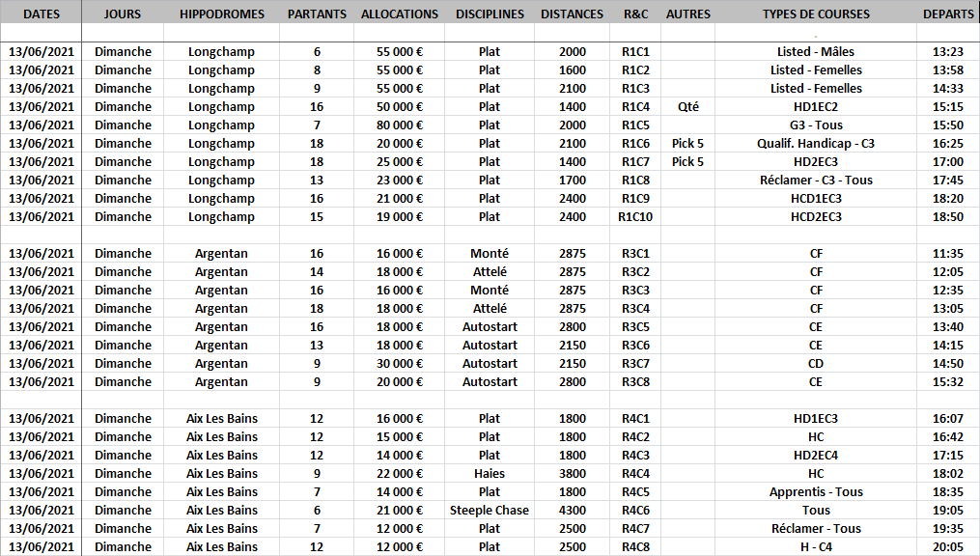Image resolution: width=980 pixels, height=556 pixels.
Task: Click the G3 - Tous cell
Action: coord(816,125)
